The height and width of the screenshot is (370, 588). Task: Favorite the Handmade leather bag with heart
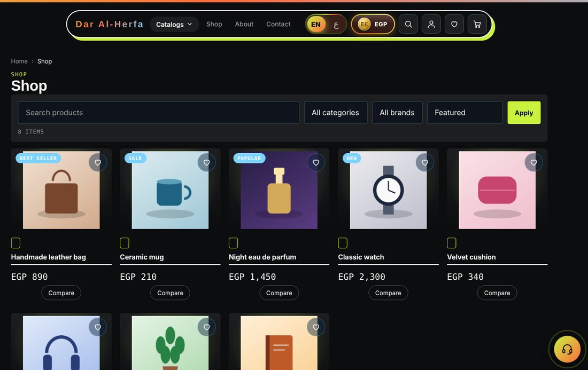tap(97, 162)
